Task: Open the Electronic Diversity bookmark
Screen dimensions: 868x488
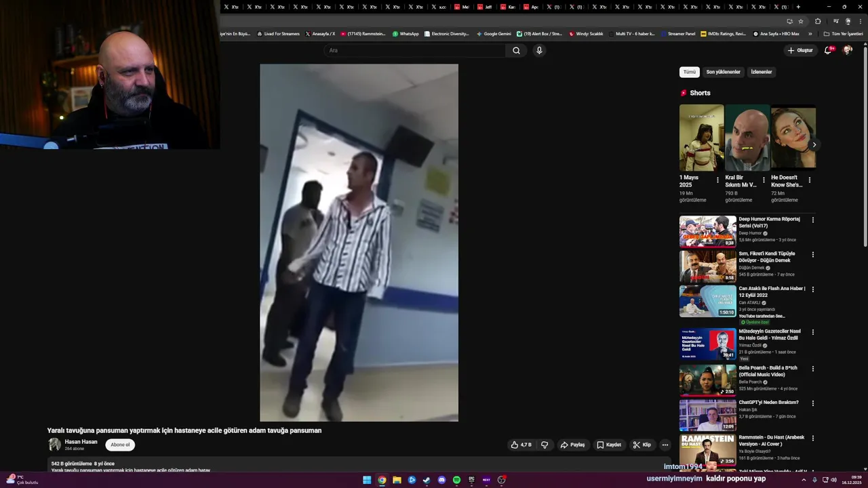Action: click(x=447, y=33)
